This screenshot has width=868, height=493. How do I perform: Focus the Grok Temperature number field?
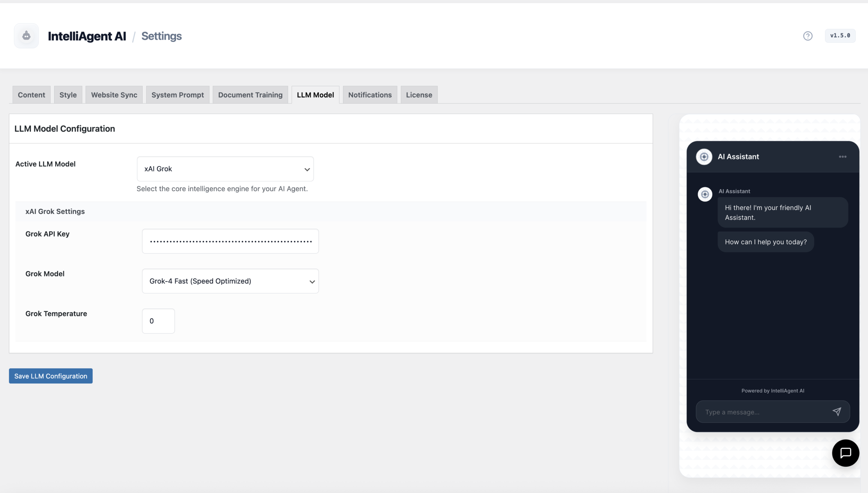pyautogui.click(x=158, y=321)
